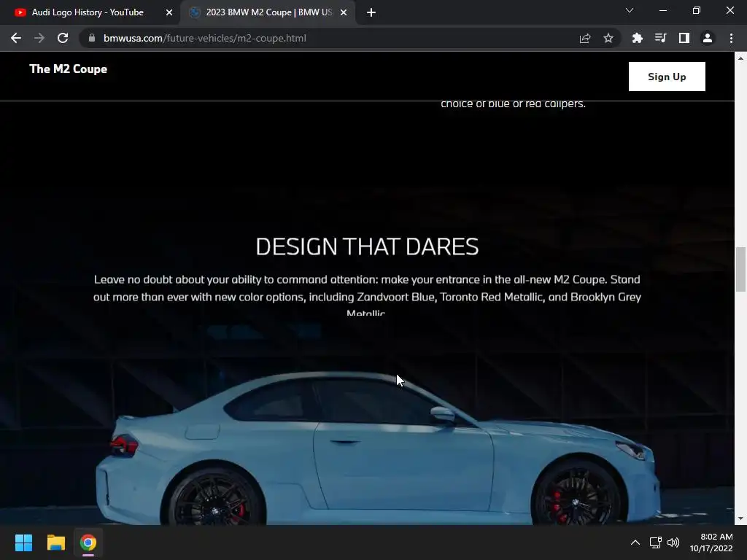Open Chrome's three-dot menu
Viewport: 747px width, 560px height.
pos(731,38)
